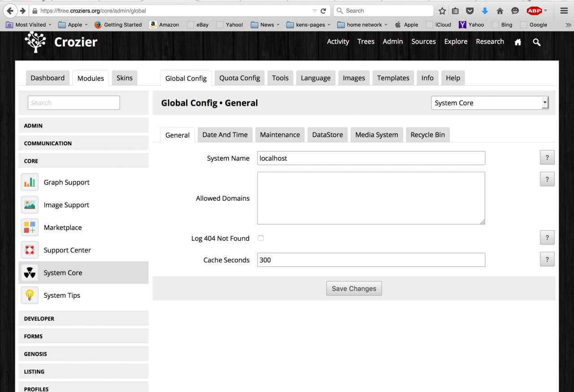Switch to the Date And Time tab
Viewport: 574px width, 392px height.
coord(225,135)
